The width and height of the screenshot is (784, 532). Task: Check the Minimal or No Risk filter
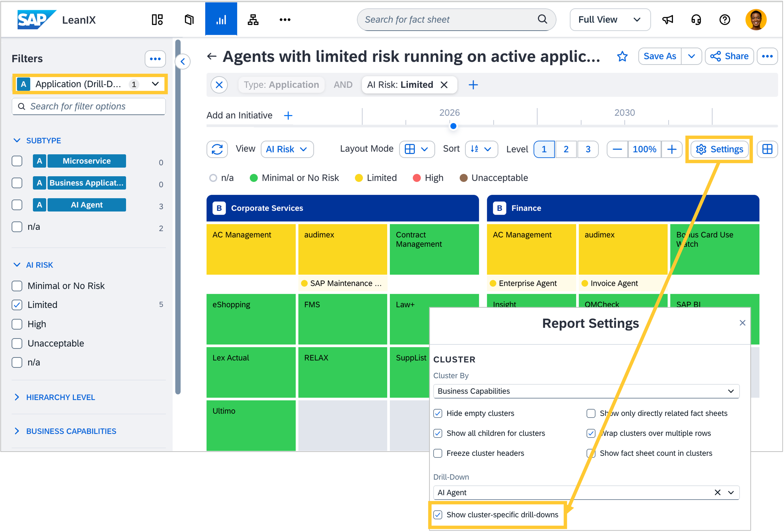[17, 286]
